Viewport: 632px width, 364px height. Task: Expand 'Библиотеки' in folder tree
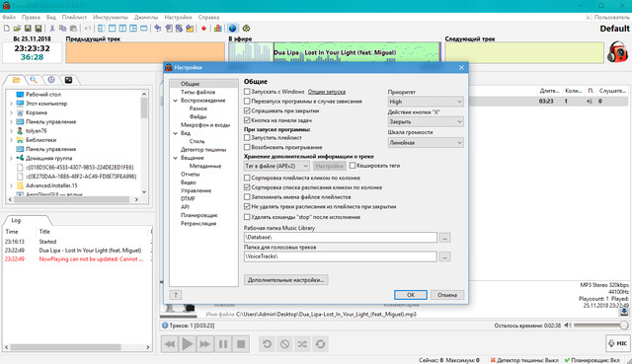click(11, 140)
